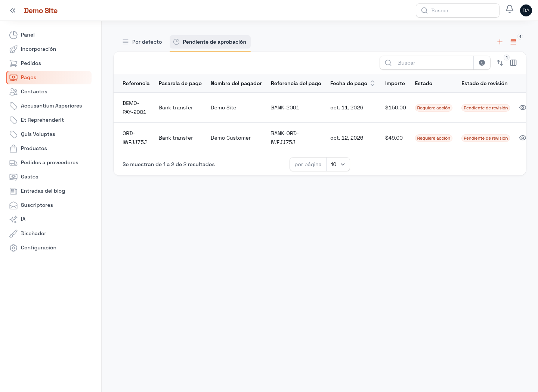Click Requiere acción badge for BANK-2001
The height and width of the screenshot is (392, 538).
[x=434, y=108]
